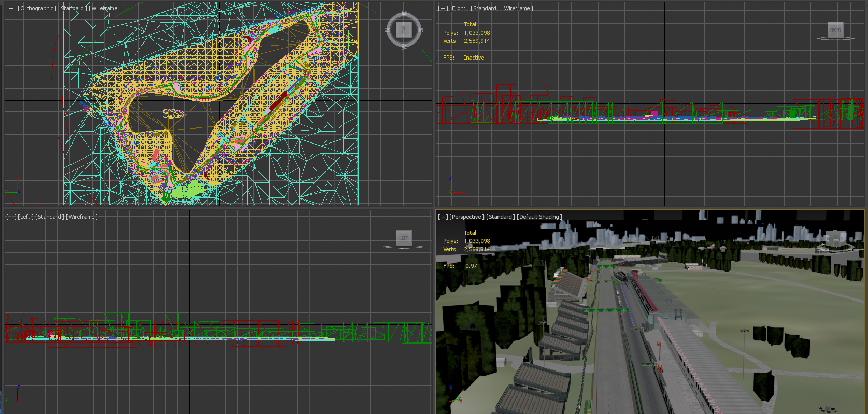Click the Polys value 1,033,098 in the Perspective viewport
The width and height of the screenshot is (868, 414).
477,241
